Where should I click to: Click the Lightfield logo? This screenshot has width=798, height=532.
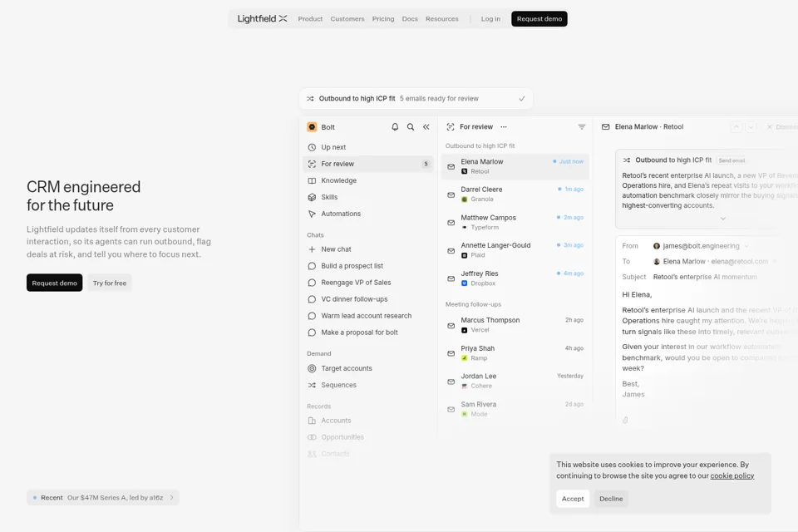[x=262, y=19]
